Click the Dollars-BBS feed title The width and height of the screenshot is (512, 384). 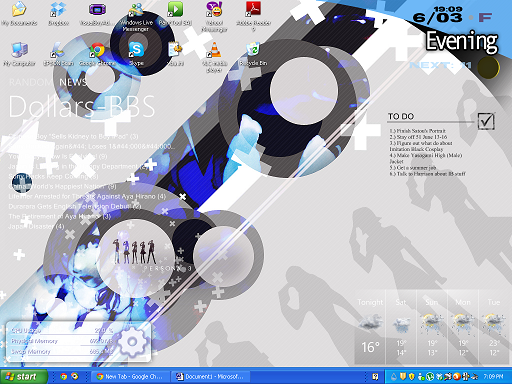[81, 106]
